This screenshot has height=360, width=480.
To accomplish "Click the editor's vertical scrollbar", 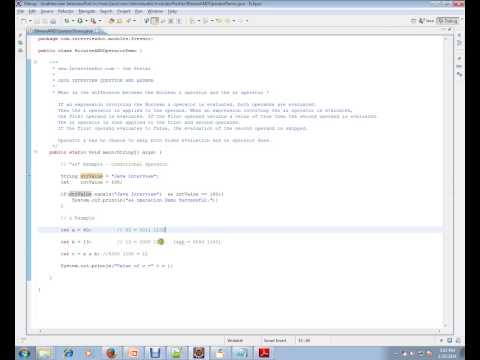I will (x=446, y=182).
